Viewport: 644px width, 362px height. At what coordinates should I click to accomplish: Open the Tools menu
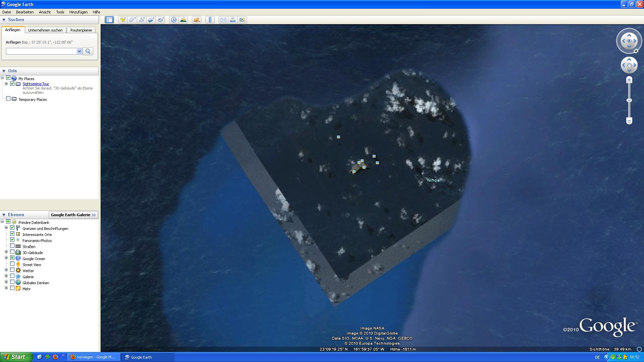click(60, 12)
